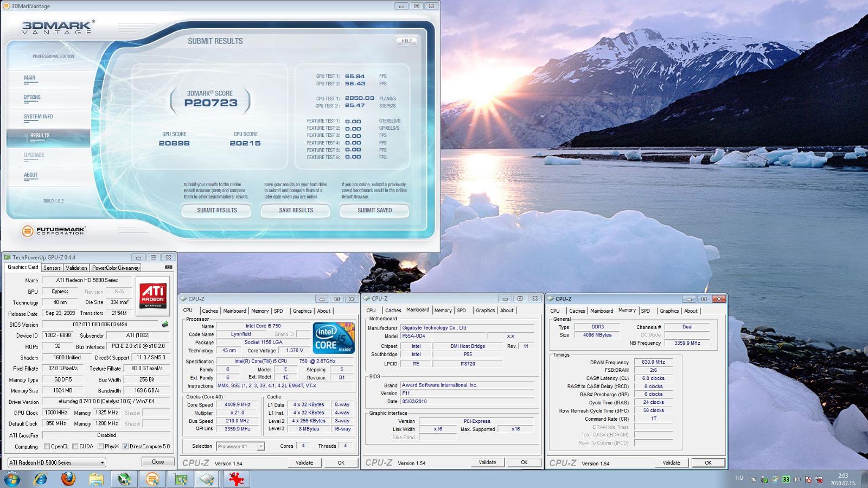Viewport: 868px width, 488px height.
Task: Click the GPU-Z title bar icon
Action: coord(8,257)
